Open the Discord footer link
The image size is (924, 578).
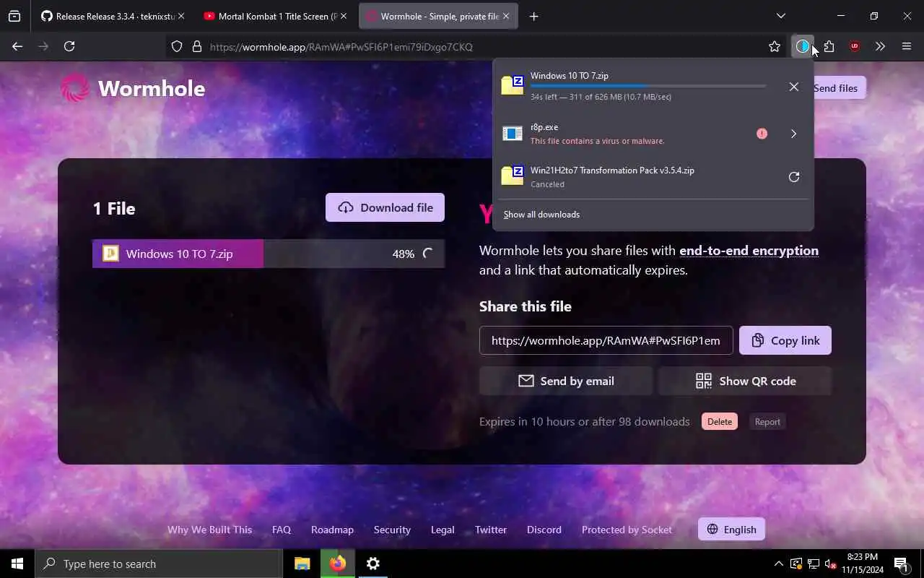click(x=544, y=530)
